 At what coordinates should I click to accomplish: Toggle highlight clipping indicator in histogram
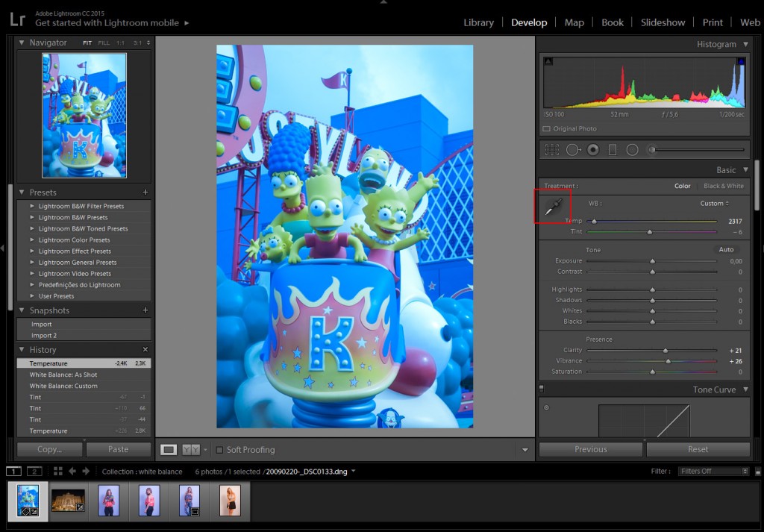(741, 61)
